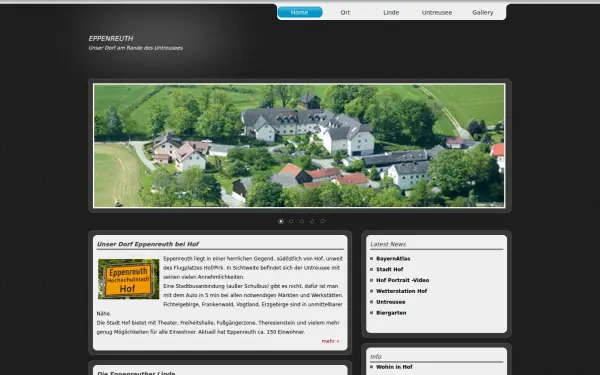Select the third slideshow dot

(x=302, y=221)
